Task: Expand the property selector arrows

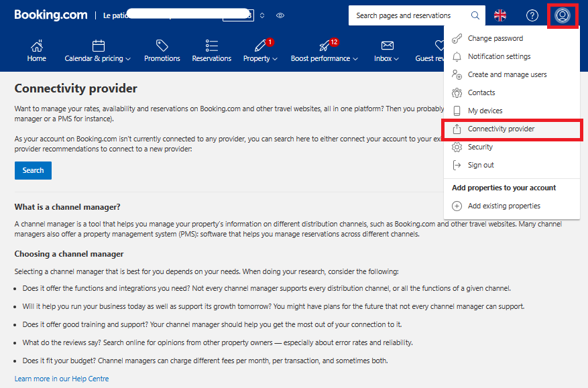Action: [x=262, y=15]
